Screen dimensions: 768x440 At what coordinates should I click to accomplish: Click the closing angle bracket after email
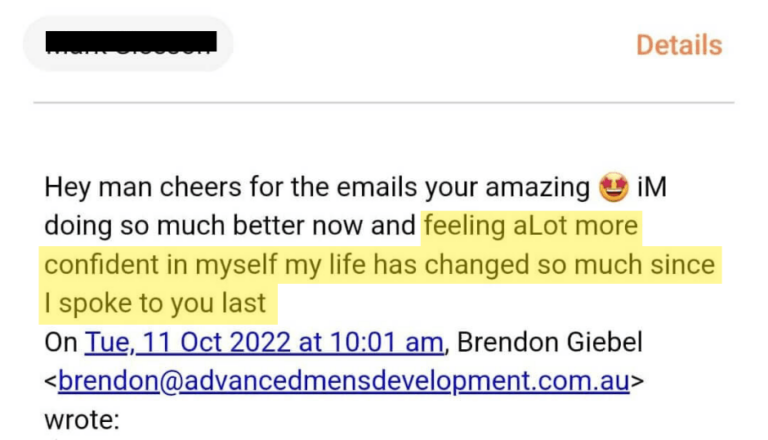pyautogui.click(x=637, y=381)
